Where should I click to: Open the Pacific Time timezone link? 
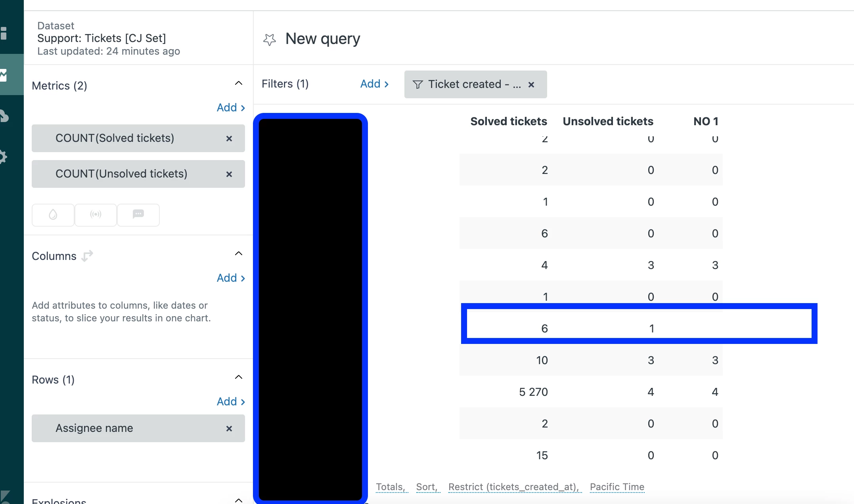click(x=617, y=487)
